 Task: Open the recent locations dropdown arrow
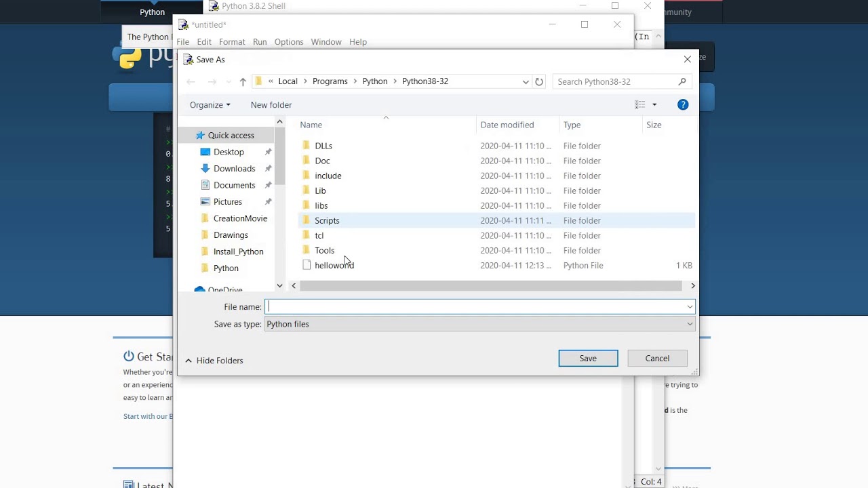229,82
